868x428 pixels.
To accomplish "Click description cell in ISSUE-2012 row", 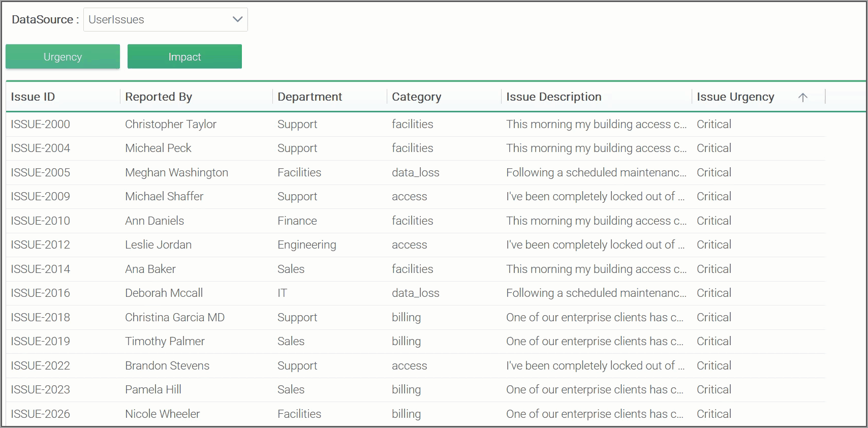I will (596, 244).
